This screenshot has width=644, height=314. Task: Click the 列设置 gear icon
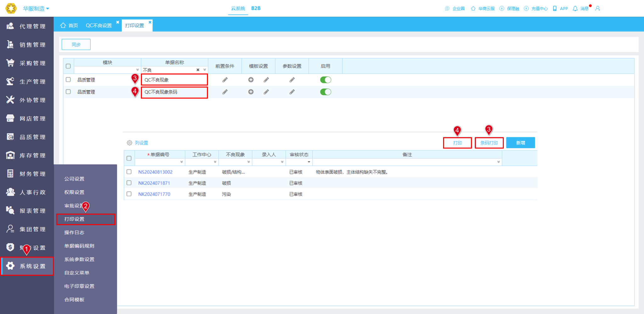129,143
